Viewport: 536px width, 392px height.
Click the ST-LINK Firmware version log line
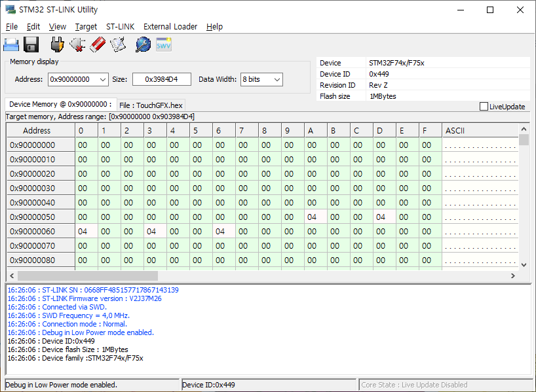pyautogui.click(x=85, y=298)
